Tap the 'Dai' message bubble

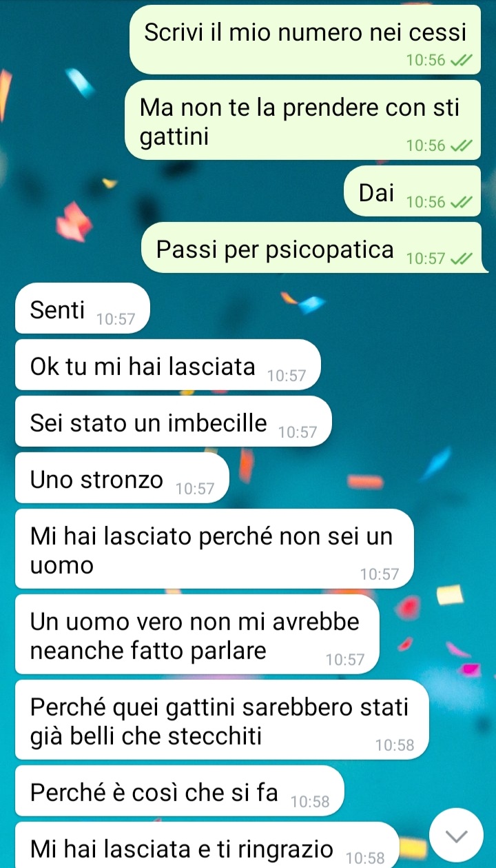pos(412,191)
